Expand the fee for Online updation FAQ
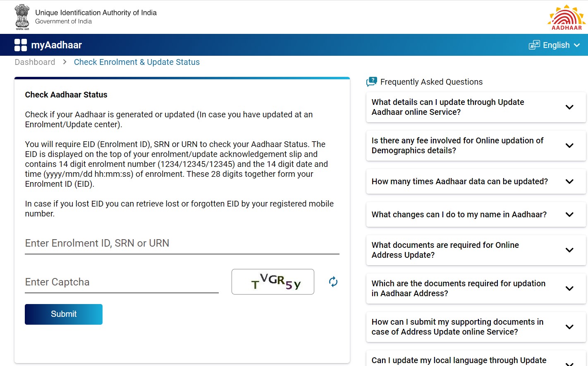This screenshot has height=366, width=588. (569, 145)
